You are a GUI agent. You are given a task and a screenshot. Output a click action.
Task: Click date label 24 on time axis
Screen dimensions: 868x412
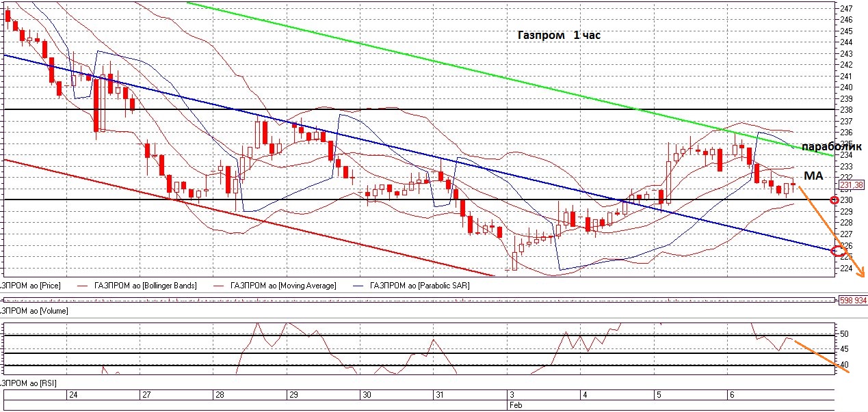(73, 395)
